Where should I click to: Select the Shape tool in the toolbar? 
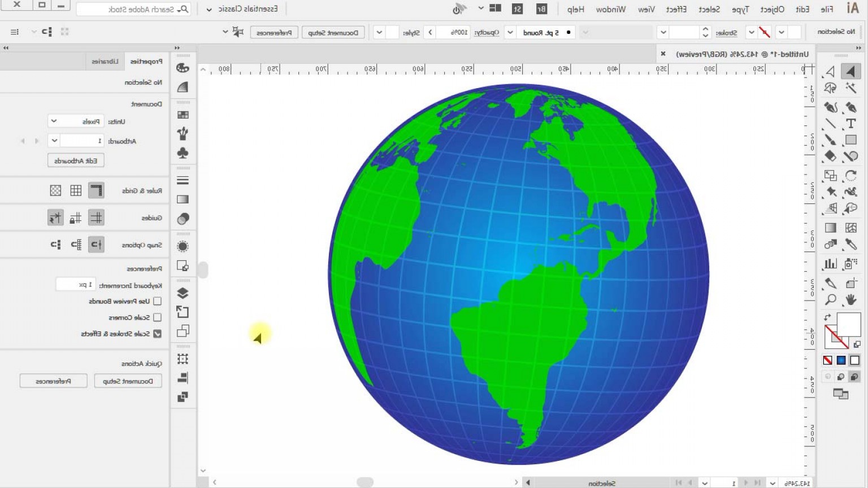(x=850, y=141)
